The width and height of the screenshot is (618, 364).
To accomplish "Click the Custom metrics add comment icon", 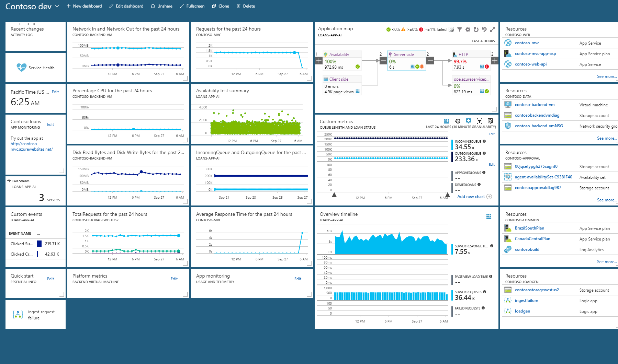I will pos(469,121).
